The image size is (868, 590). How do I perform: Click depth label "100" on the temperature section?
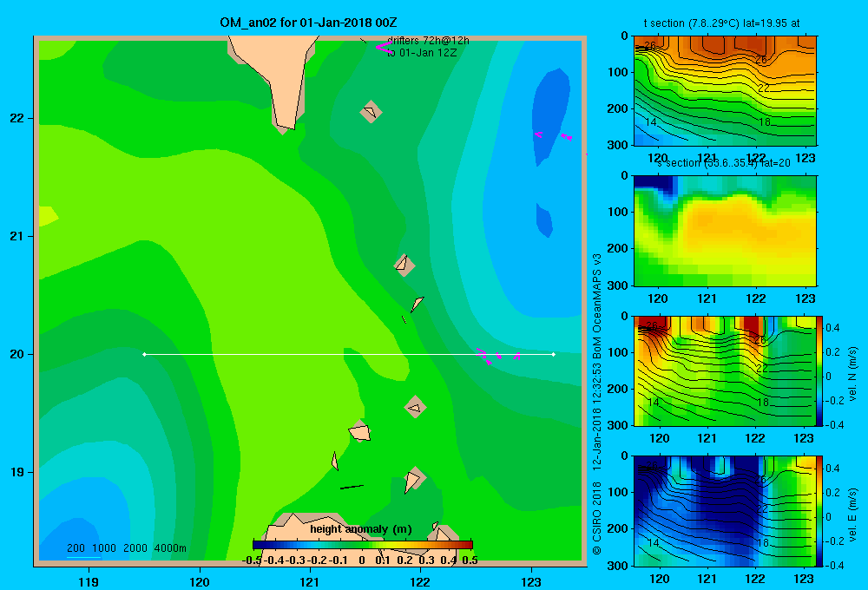(618, 72)
